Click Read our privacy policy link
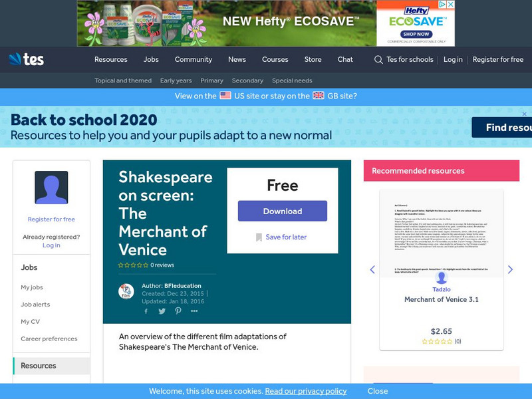This screenshot has height=399, width=532. [306, 391]
